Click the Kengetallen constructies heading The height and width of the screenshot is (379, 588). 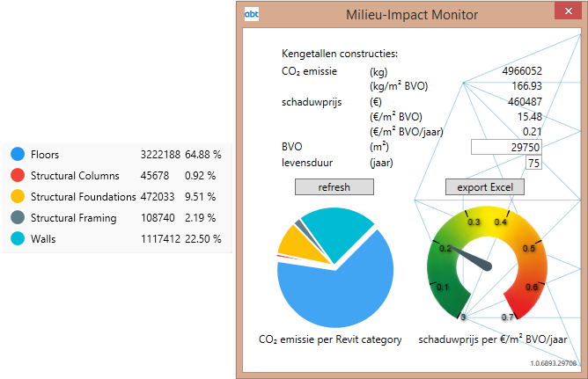coord(340,54)
